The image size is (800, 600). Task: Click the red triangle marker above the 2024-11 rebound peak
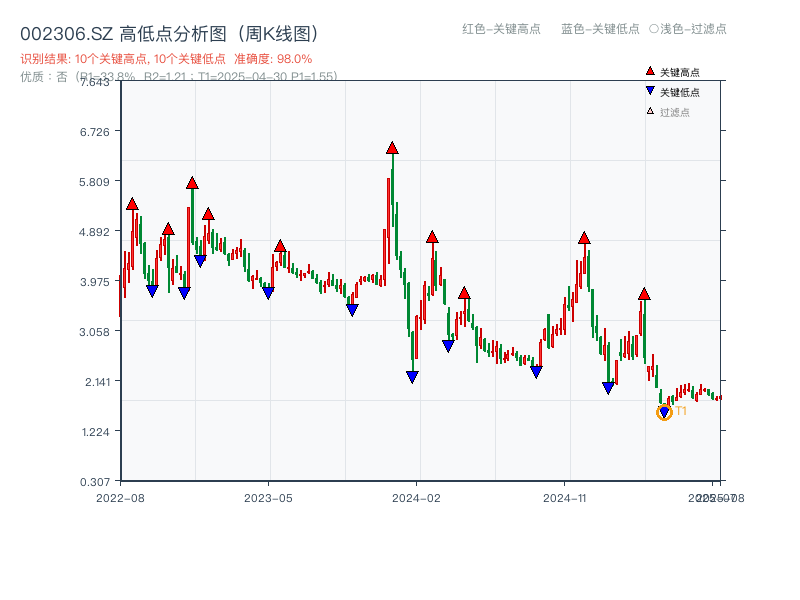[584, 237]
